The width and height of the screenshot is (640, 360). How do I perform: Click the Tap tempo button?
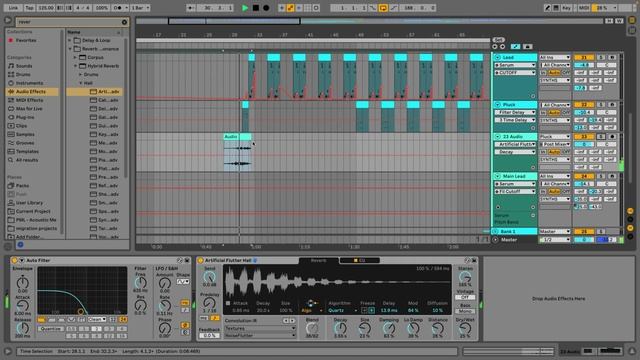[x=30, y=8]
